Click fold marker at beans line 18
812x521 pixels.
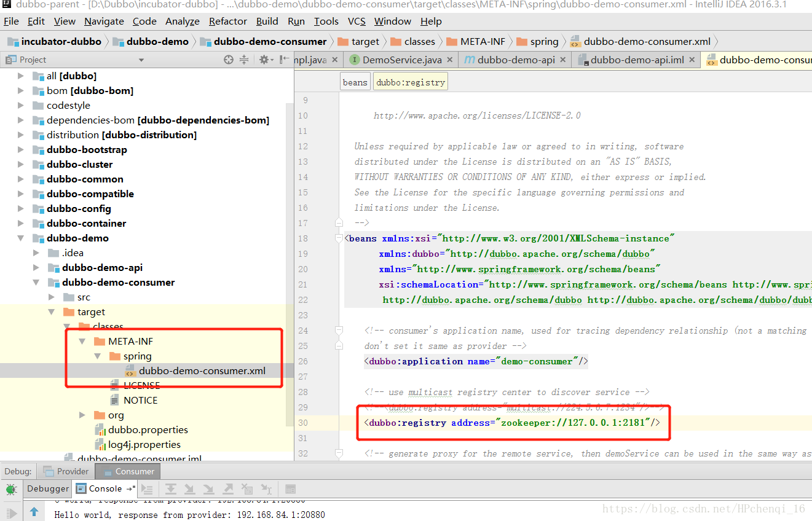tap(339, 238)
